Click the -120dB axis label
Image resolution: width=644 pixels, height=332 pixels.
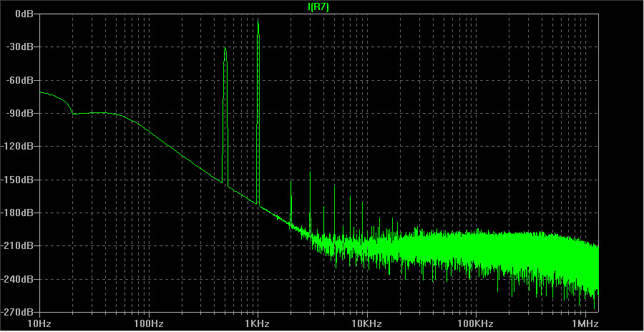click(18, 146)
